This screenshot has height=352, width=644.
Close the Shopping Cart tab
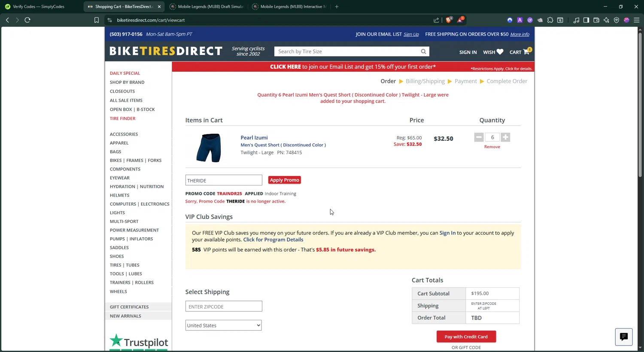tap(159, 6)
